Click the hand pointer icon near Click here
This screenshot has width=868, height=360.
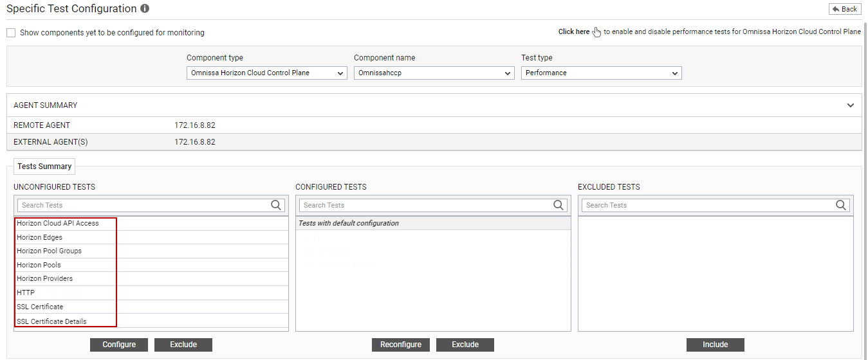point(597,32)
